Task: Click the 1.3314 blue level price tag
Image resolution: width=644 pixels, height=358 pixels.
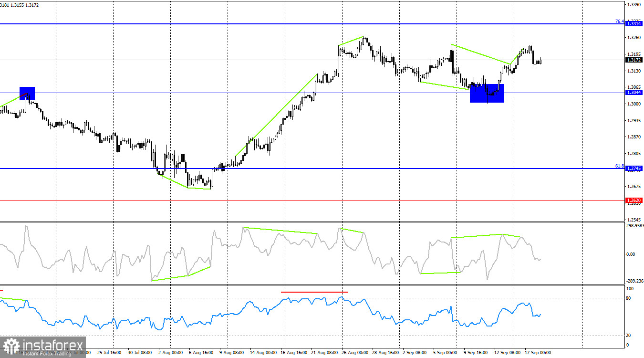Action: pos(634,23)
